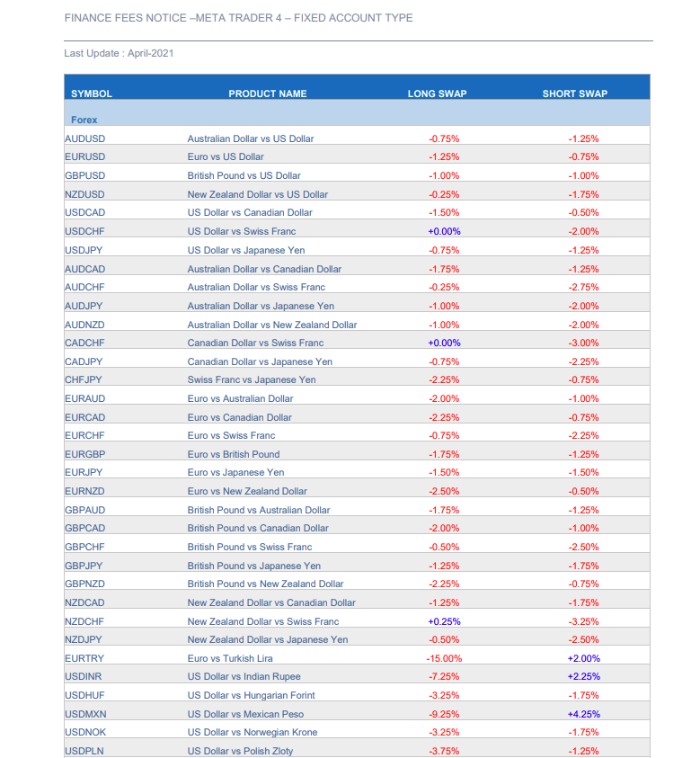Click the USDINR short swap +2.25% value

click(x=583, y=676)
